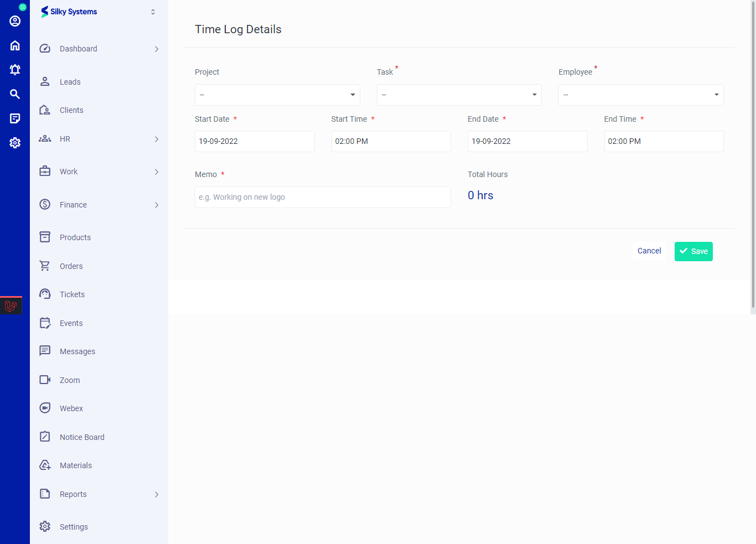Open the user profile icon

pos(14,20)
